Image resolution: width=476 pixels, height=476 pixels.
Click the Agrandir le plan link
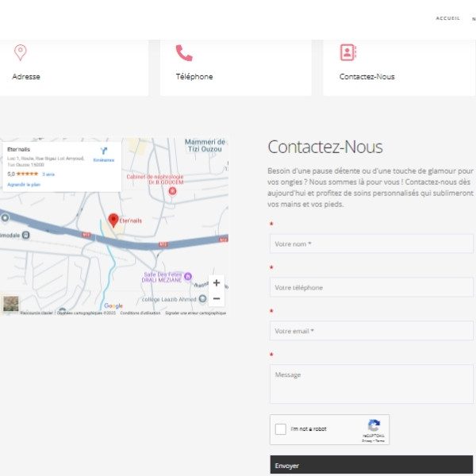click(x=24, y=184)
